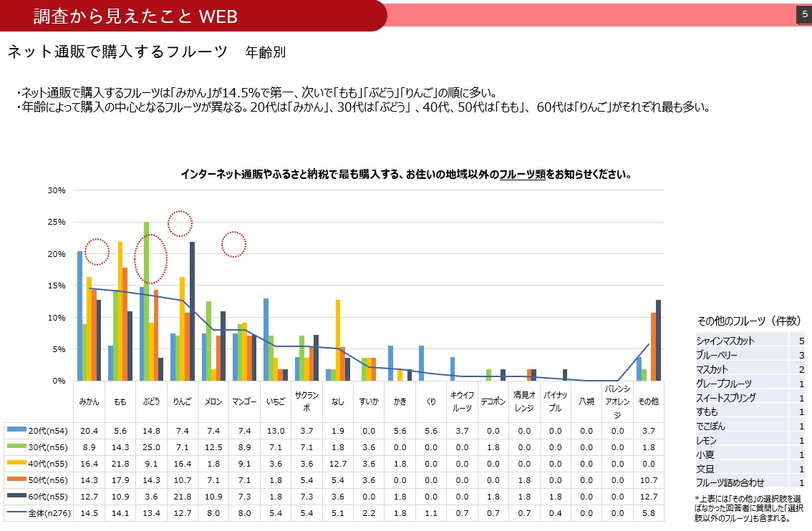
Task: Select the 'すいか' column header
Action: coord(369,401)
